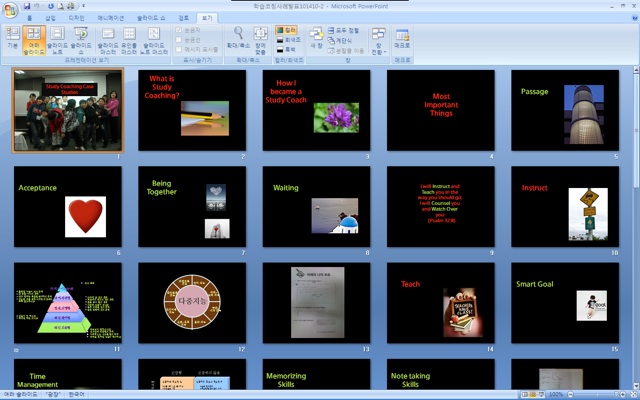This screenshot has width=640, height=400.
Task: Select slide 5 Passage thumbnail
Action: (x=565, y=110)
